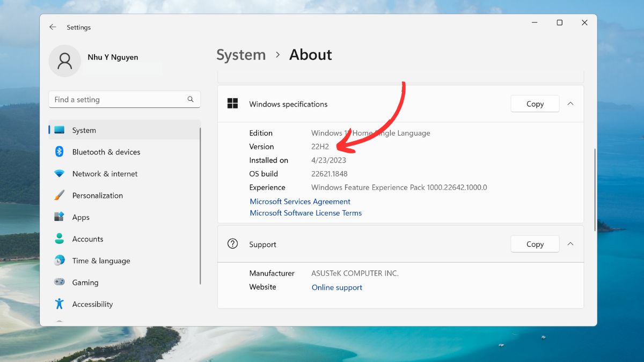Click the OS build value 22621.1848
This screenshot has height=362, width=644.
[330, 174]
